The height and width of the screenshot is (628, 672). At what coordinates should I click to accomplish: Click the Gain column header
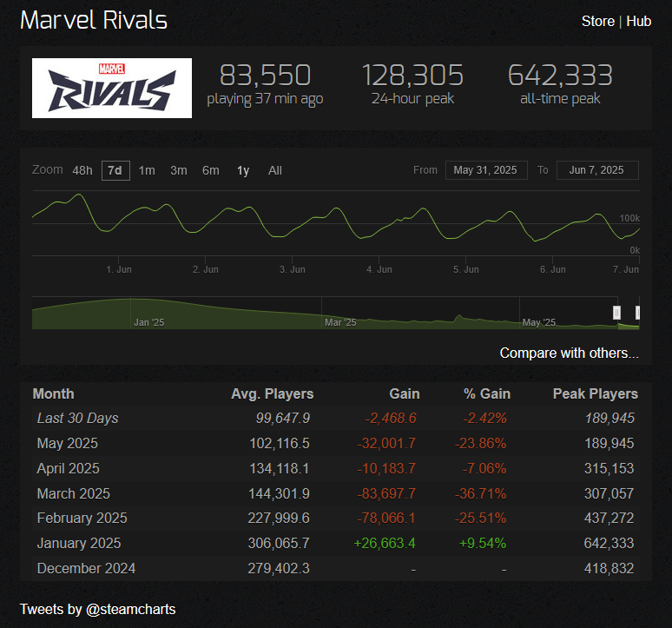(x=405, y=394)
